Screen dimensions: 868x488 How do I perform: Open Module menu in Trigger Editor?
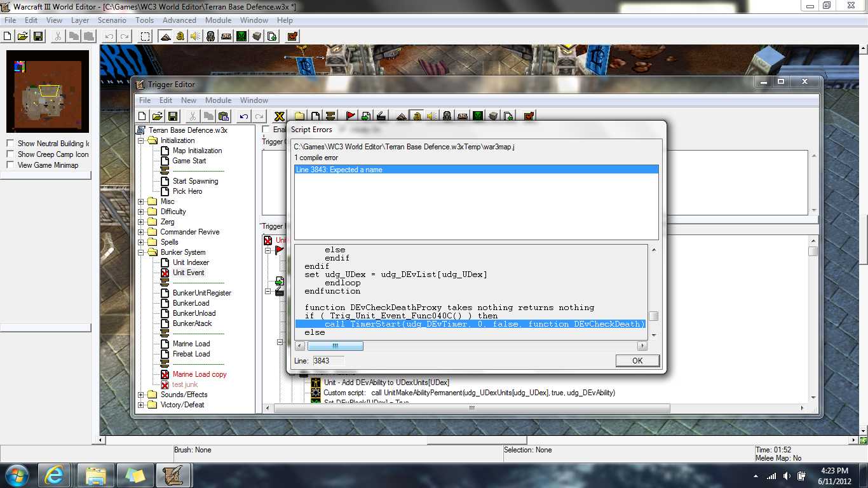(218, 100)
